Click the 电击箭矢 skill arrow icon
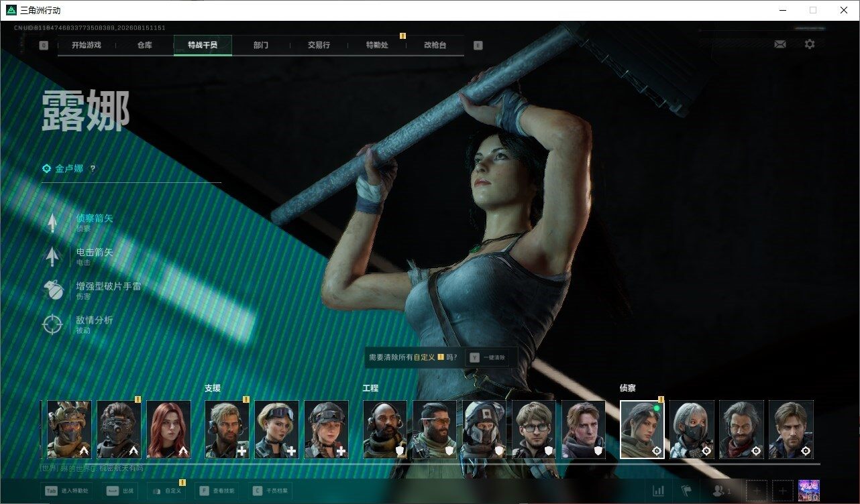The image size is (860, 504). pos(52,257)
